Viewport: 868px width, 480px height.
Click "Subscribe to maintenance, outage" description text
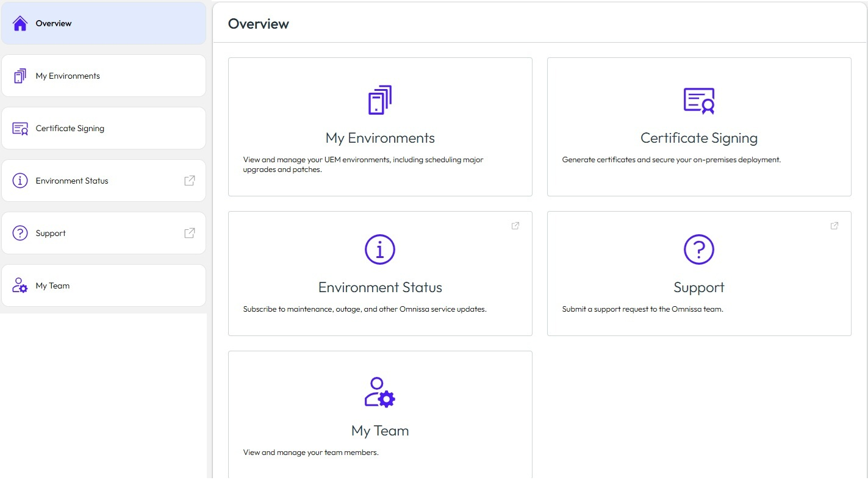tap(365, 309)
